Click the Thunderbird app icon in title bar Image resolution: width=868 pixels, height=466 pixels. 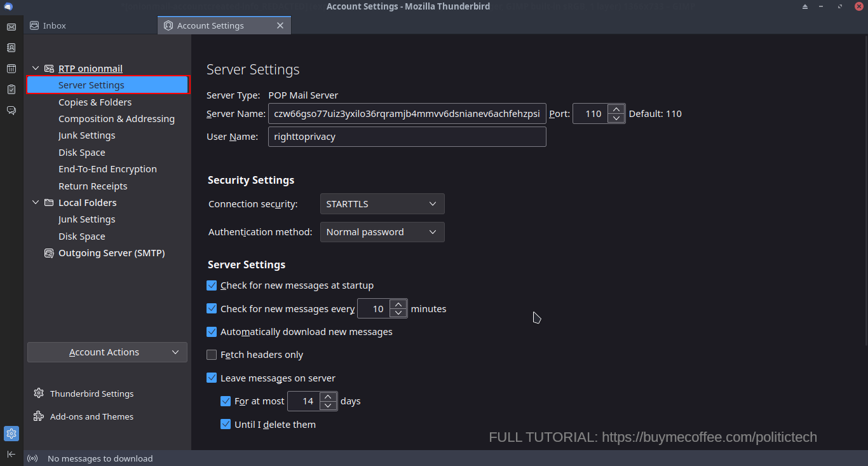9,6
